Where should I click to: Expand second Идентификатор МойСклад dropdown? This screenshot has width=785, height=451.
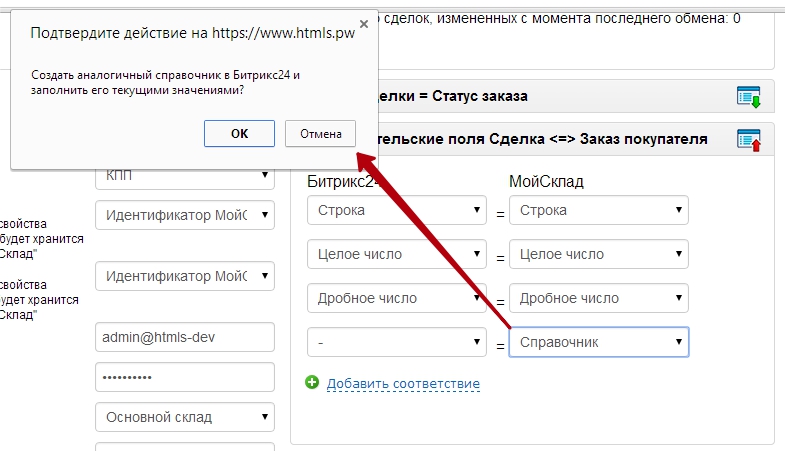click(184, 276)
